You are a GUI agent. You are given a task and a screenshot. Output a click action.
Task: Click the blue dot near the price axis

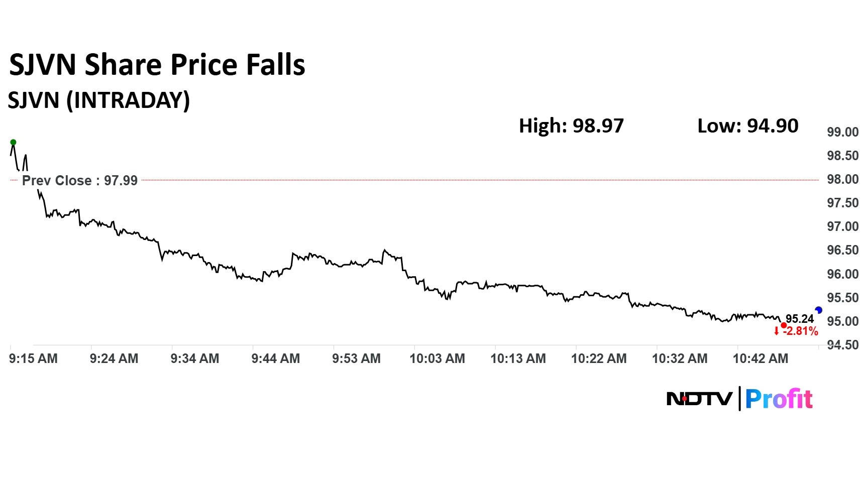818,310
